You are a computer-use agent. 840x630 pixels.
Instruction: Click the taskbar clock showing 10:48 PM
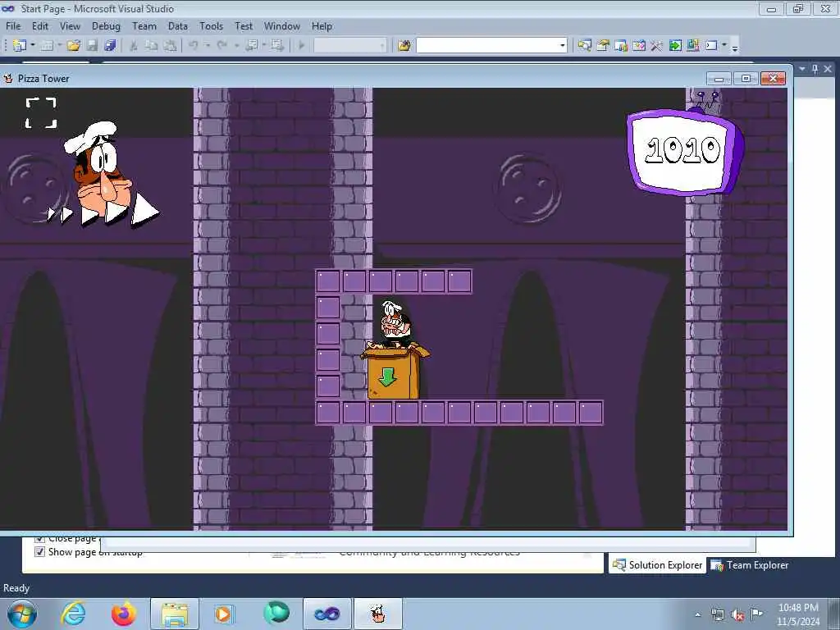tap(797, 614)
